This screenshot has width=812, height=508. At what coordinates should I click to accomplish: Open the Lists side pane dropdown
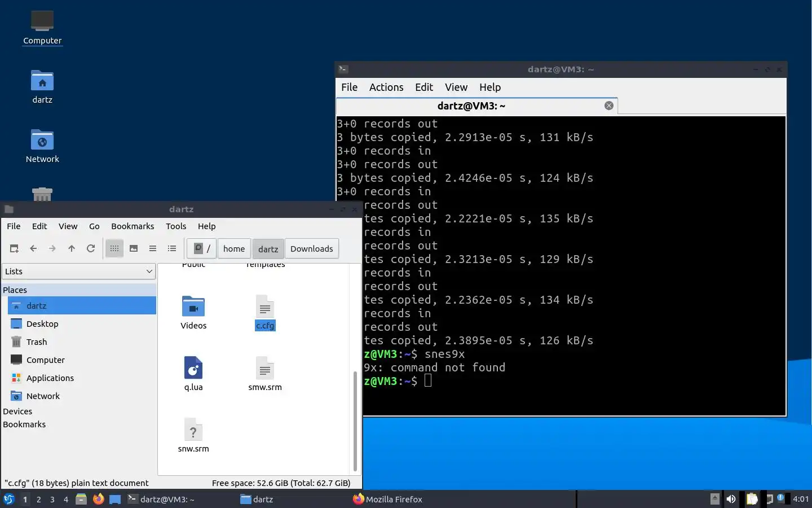point(78,271)
